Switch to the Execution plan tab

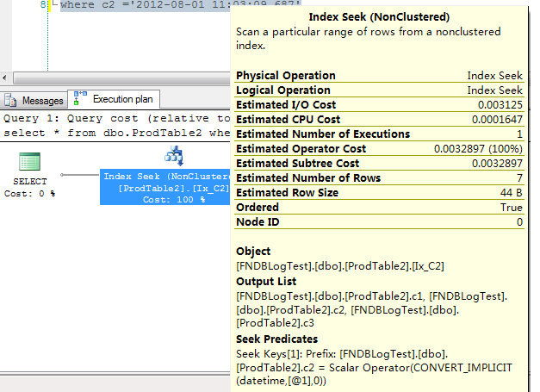tap(114, 99)
